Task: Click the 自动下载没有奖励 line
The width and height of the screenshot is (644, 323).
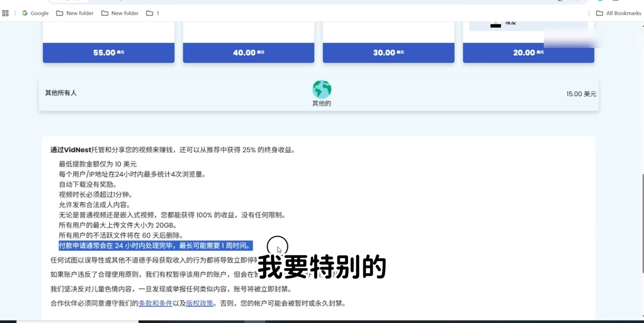Action: click(x=88, y=184)
